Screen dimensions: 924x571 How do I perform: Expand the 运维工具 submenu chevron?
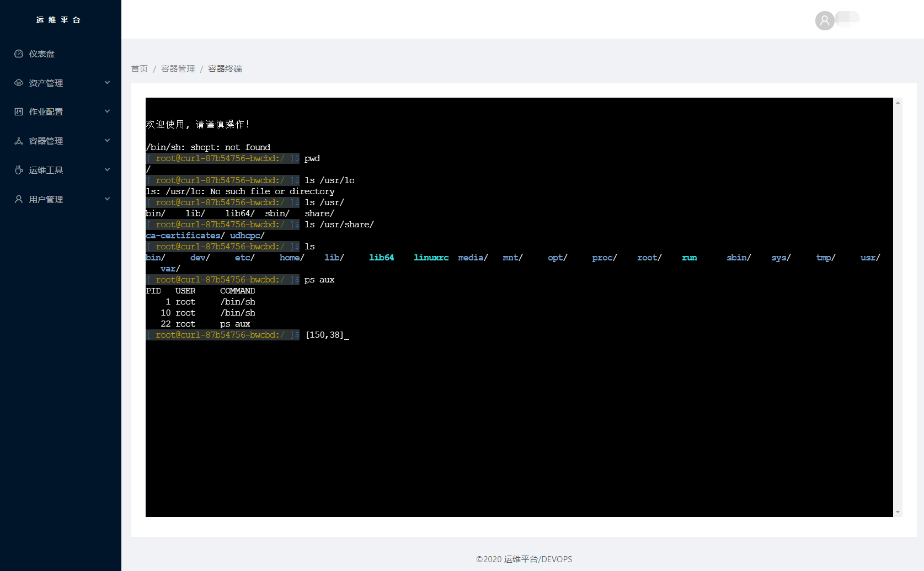point(107,169)
